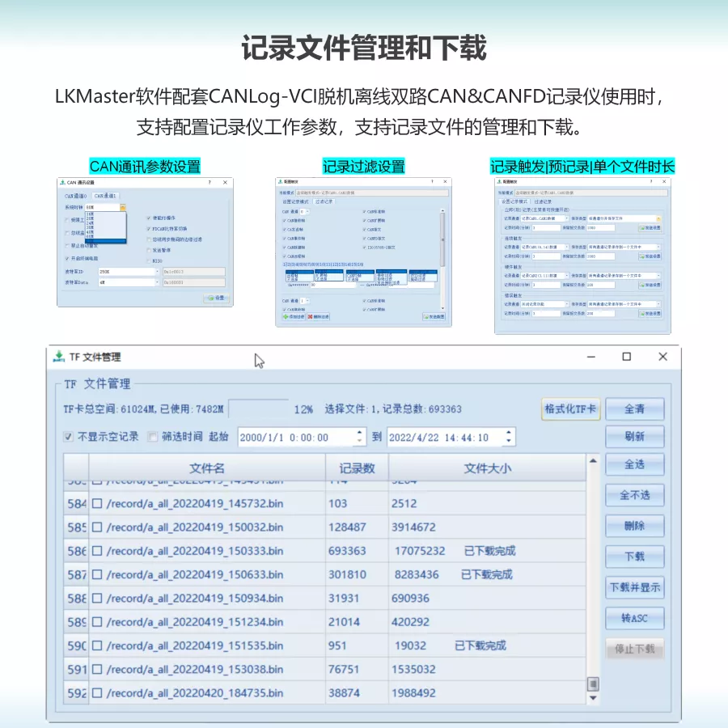Click the green plus 添加过滤 button
This screenshot has width=728, height=728.
(294, 316)
